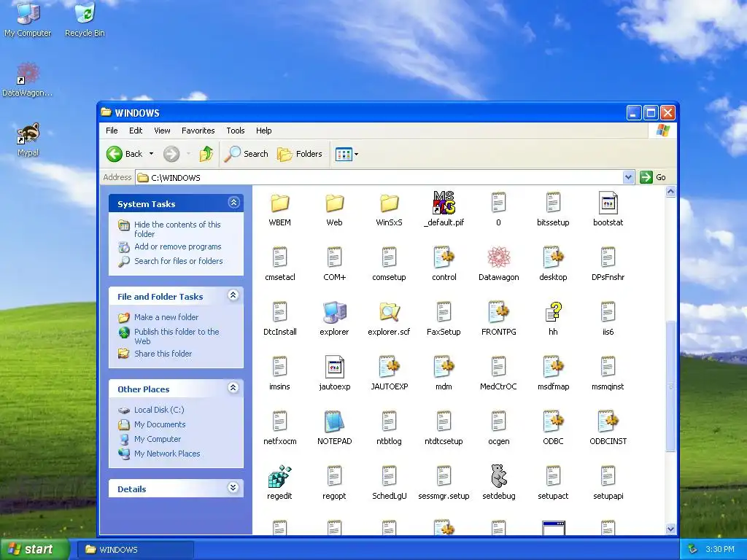Select the WBEM folder
The height and width of the screenshot is (560, 747).
(279, 203)
